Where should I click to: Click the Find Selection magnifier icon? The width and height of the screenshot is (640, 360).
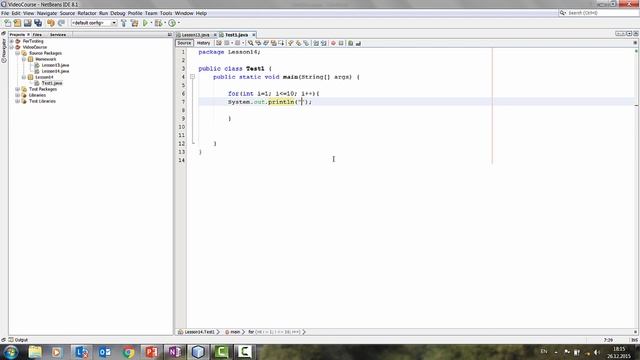click(x=250, y=43)
